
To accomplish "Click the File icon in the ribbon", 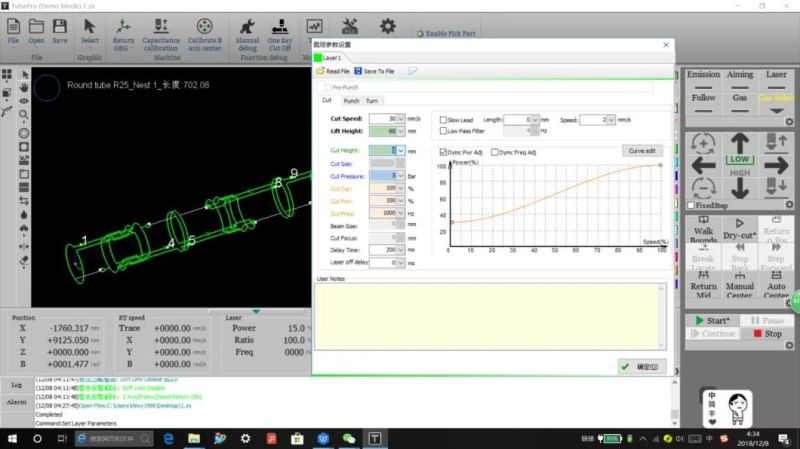I will point(13,27).
